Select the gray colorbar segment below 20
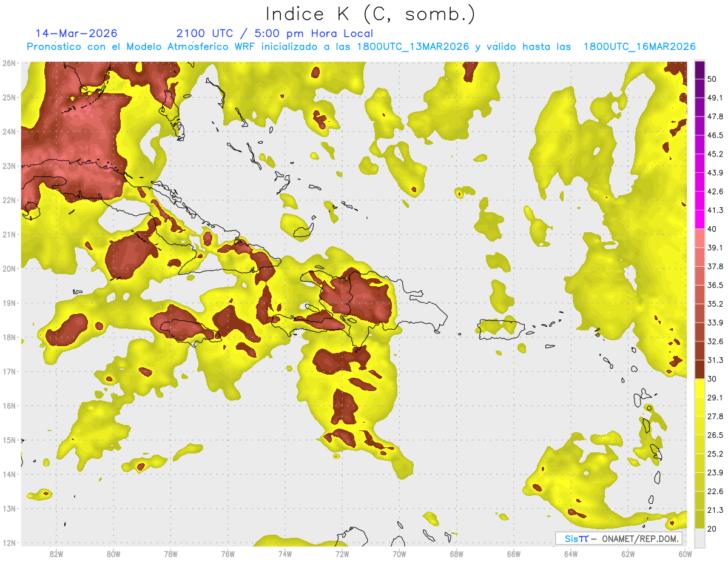The height and width of the screenshot is (562, 728). coord(699,538)
